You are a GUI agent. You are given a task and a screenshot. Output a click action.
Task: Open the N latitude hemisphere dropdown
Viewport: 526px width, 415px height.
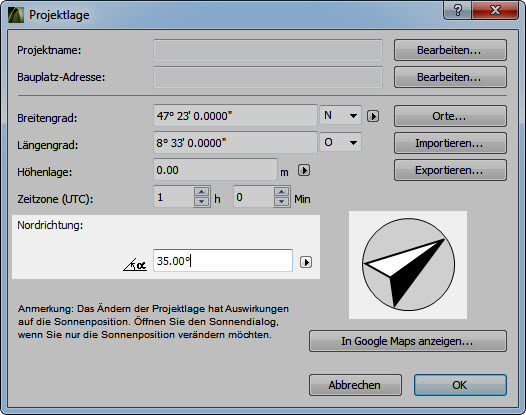340,115
